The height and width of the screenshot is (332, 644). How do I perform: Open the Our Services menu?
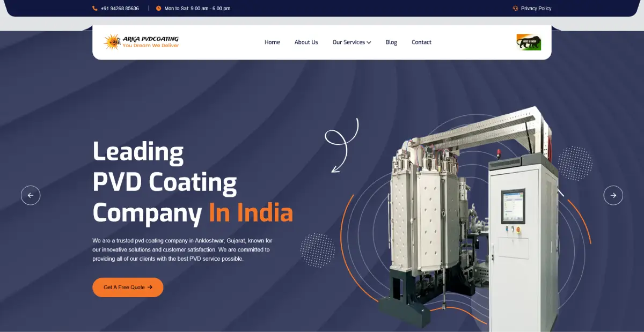pyautogui.click(x=348, y=42)
